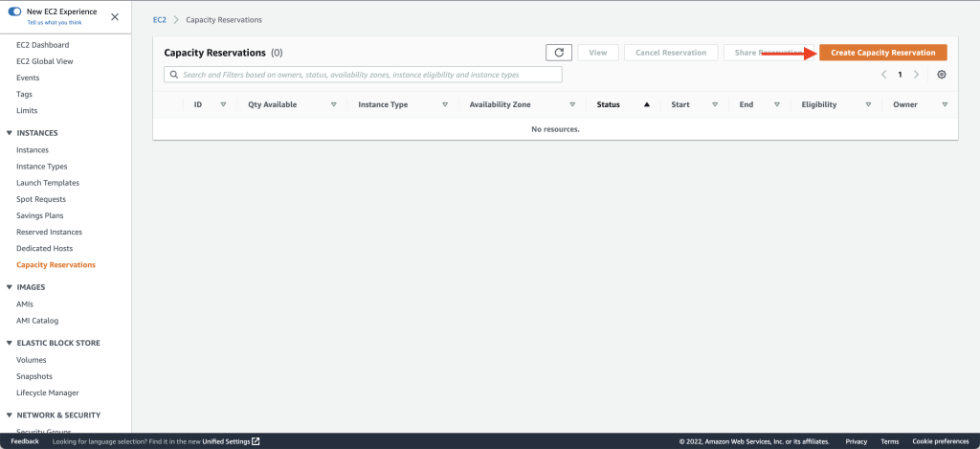
Task: Open Volumes page
Action: 32,360
